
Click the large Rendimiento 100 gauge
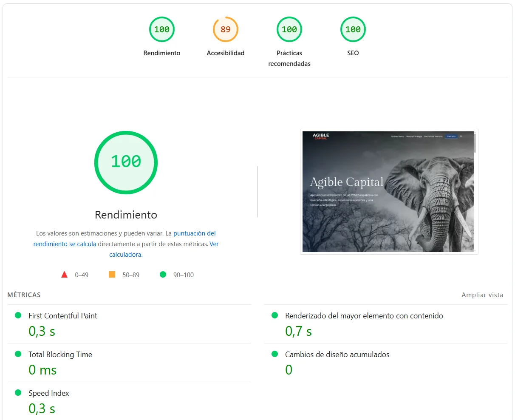click(x=126, y=162)
